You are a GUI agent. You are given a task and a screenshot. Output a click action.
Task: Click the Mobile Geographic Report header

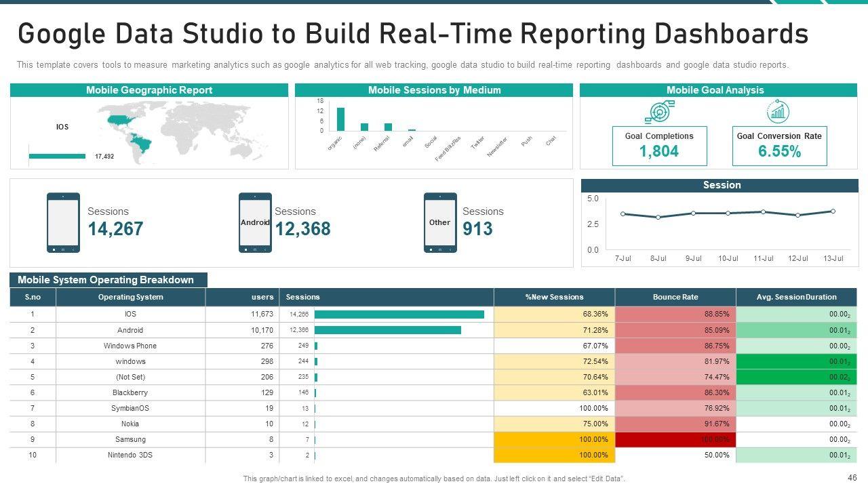click(x=149, y=90)
